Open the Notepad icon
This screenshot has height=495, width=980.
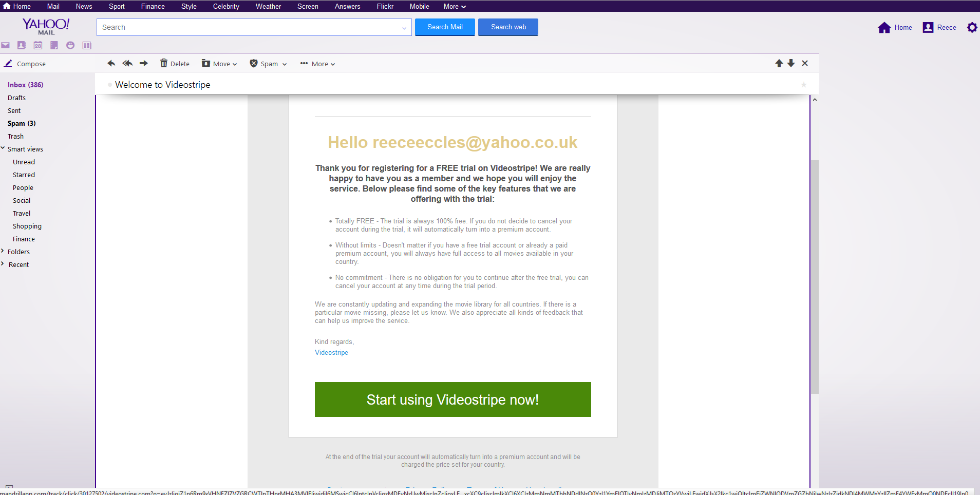coord(54,45)
